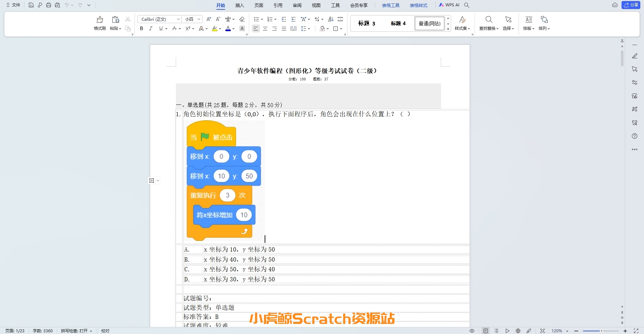644x334 pixels.
Task: Click the Format Painter (格式刷) icon
Action: 100,19
